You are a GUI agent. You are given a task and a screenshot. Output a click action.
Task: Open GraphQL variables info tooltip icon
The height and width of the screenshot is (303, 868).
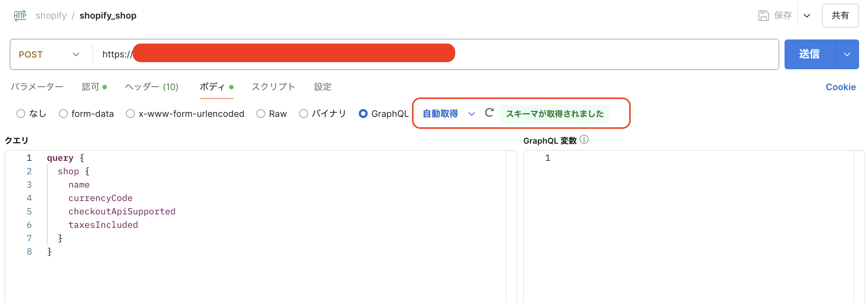tap(584, 140)
